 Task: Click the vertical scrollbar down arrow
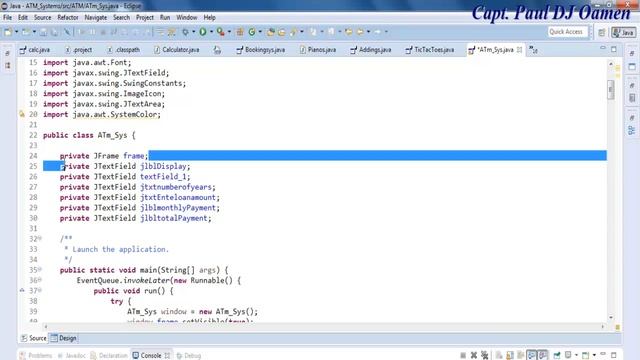pyautogui.click(x=611, y=318)
